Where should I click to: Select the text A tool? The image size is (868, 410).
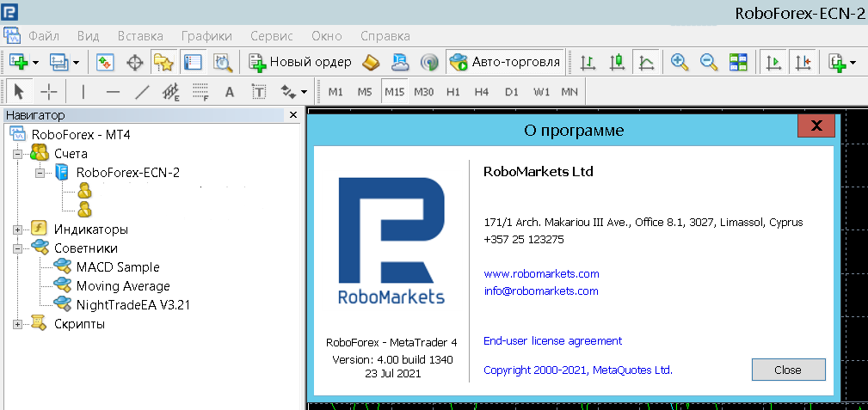230,91
